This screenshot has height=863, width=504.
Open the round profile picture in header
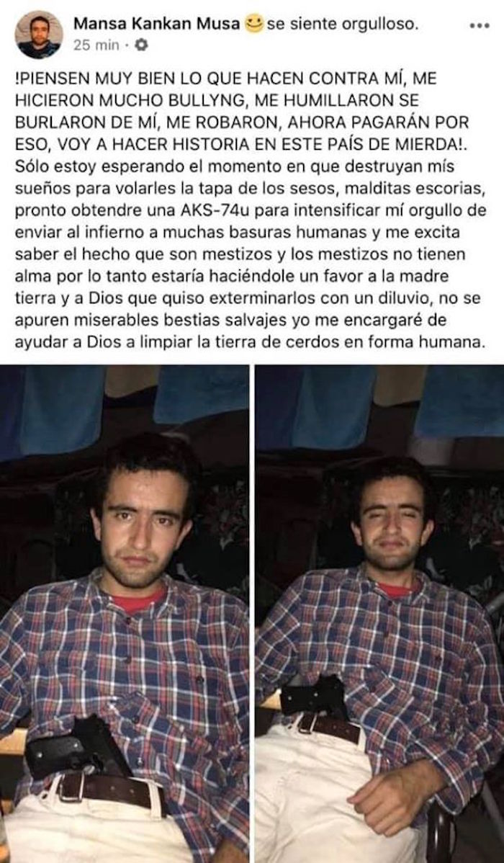point(38,34)
